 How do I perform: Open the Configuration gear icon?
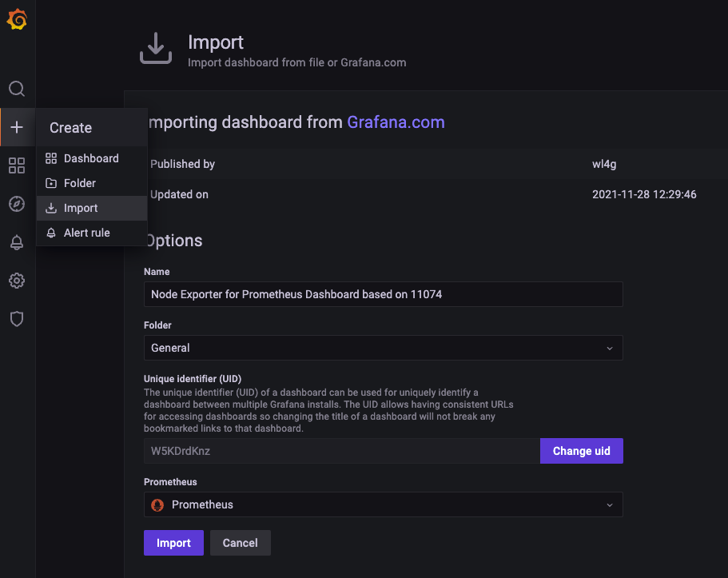[17, 281]
